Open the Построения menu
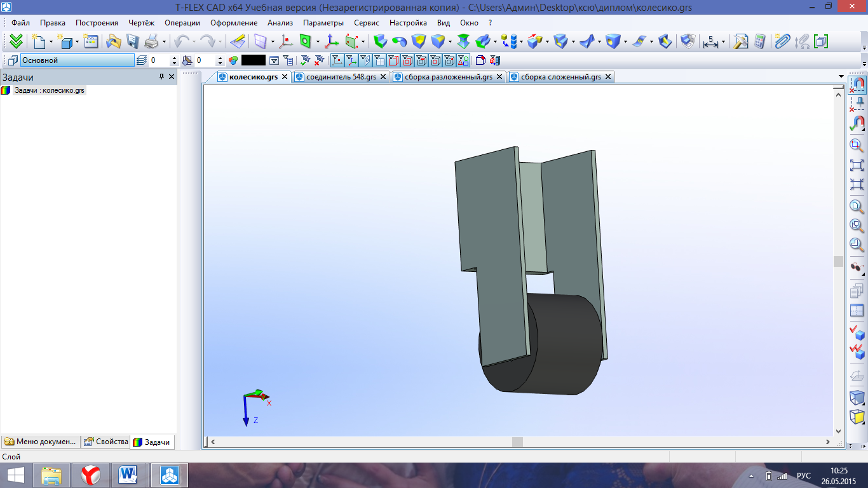Image resolution: width=868 pixels, height=488 pixels. pos(97,23)
